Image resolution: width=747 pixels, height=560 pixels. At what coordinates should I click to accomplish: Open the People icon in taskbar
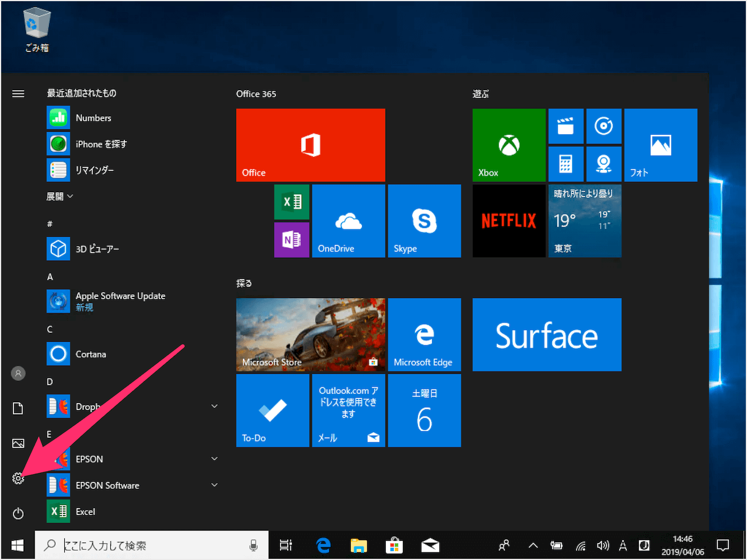click(504, 545)
